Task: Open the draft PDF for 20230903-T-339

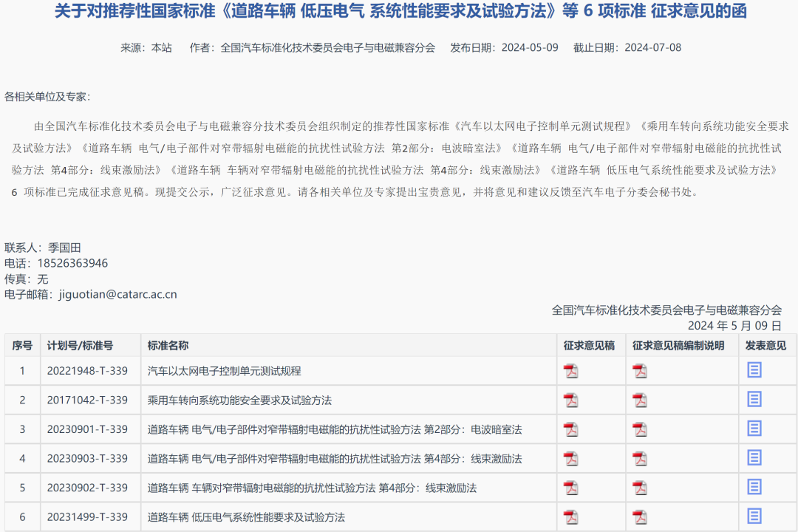Action: pyautogui.click(x=571, y=458)
